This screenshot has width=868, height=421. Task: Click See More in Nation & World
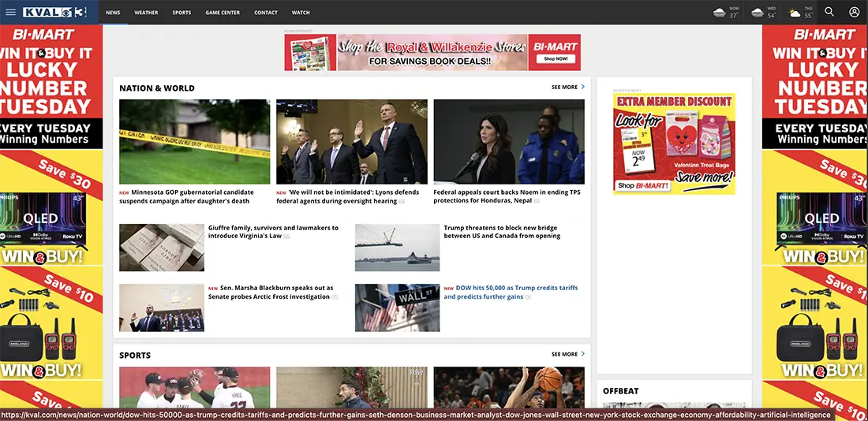click(568, 87)
